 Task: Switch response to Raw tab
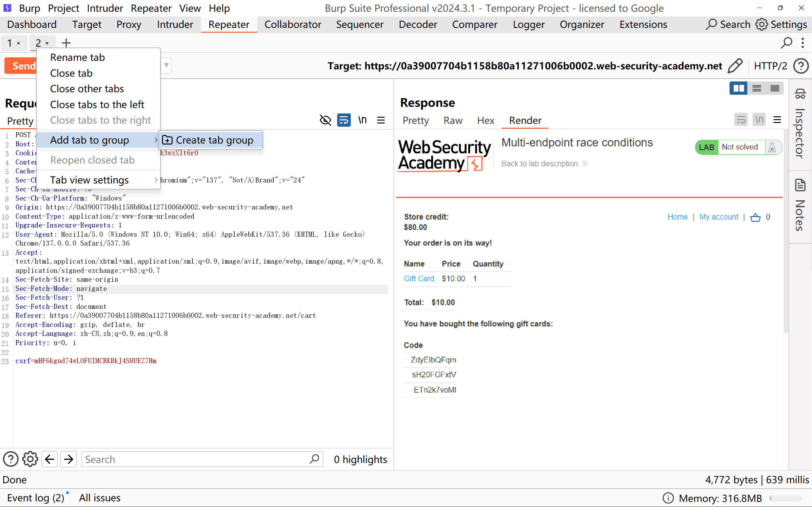point(453,120)
